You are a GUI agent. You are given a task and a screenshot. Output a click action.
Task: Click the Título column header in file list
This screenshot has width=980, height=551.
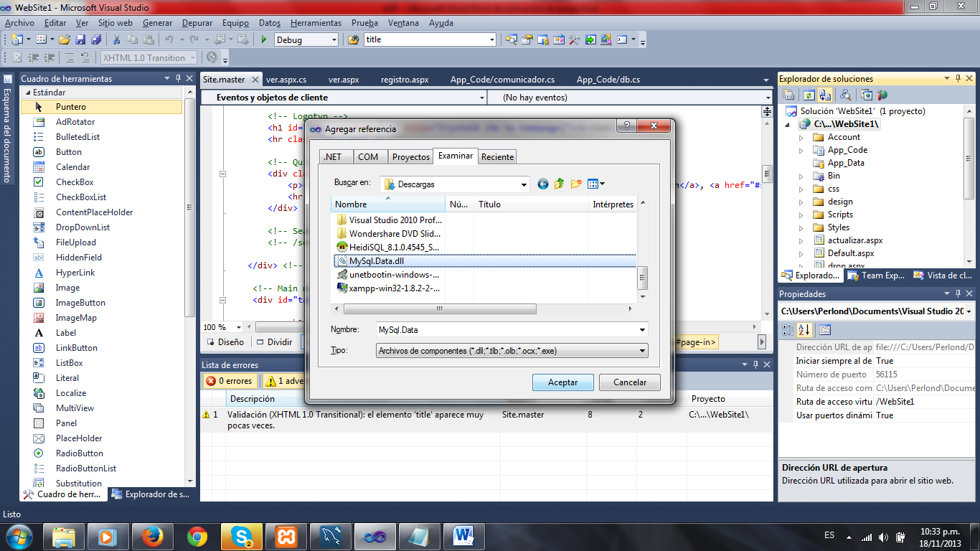pyautogui.click(x=530, y=204)
